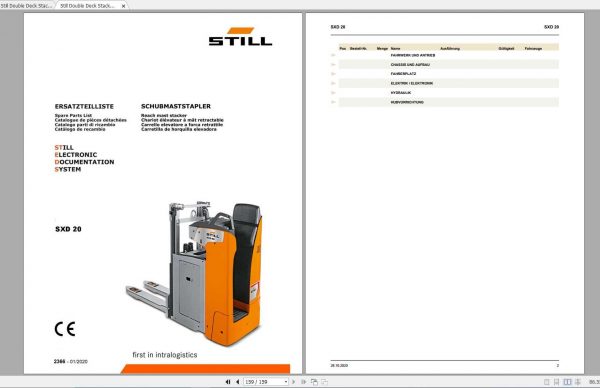Click the DOCUMENTATION line on cover
This screenshot has width=600, height=388.
[85, 162]
